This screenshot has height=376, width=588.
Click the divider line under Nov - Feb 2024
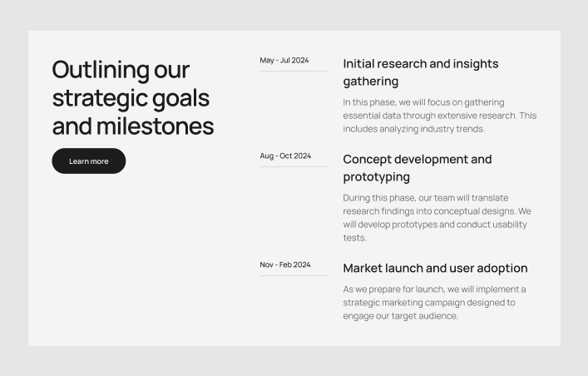pos(294,275)
